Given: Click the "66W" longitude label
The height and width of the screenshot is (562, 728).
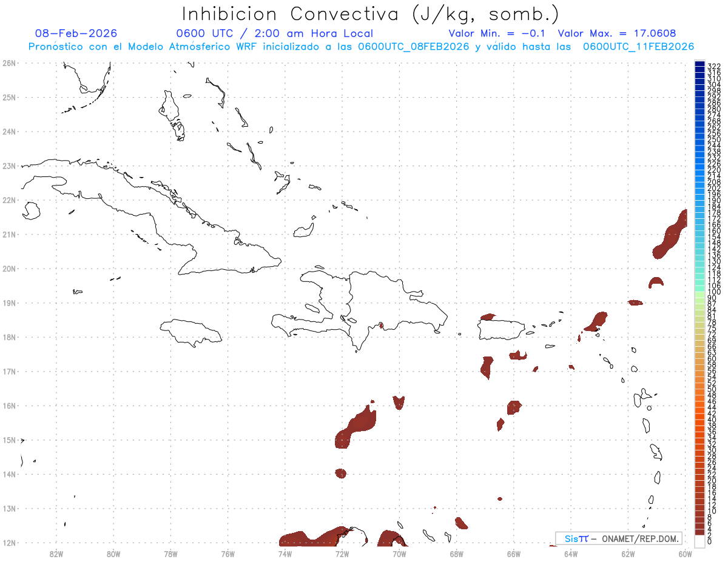Looking at the screenshot, I should coord(514,553).
